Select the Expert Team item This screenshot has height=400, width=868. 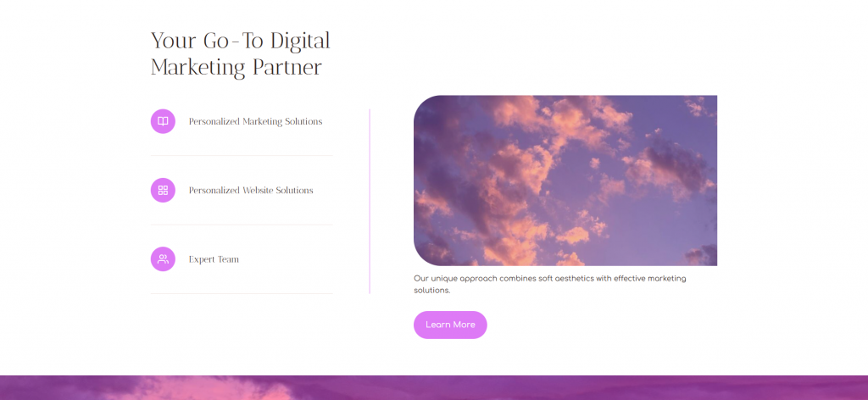tap(242, 259)
